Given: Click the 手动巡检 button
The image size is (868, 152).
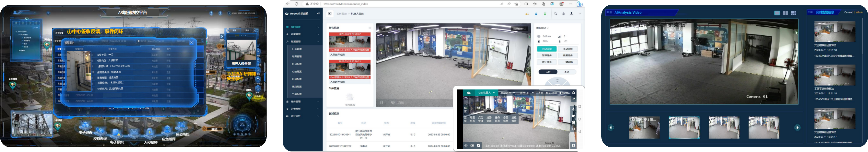Looking at the screenshot, I should tap(567, 49).
